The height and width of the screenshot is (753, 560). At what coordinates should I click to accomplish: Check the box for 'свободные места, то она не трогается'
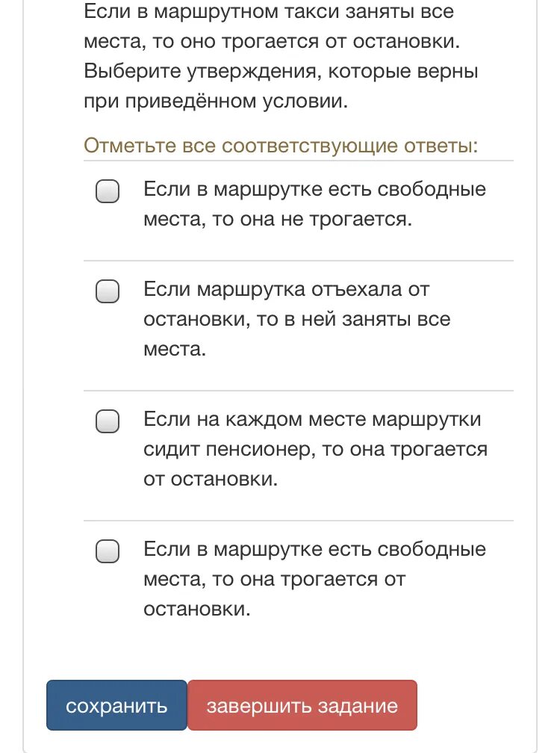tap(108, 191)
